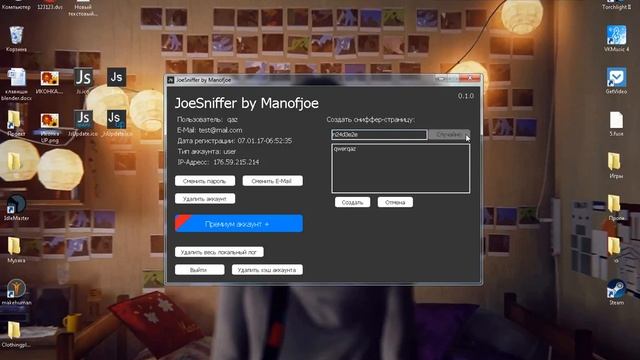Select the ИКОНКА image file icon
Image resolution: width=640 pixels, height=360 pixels.
49,82
